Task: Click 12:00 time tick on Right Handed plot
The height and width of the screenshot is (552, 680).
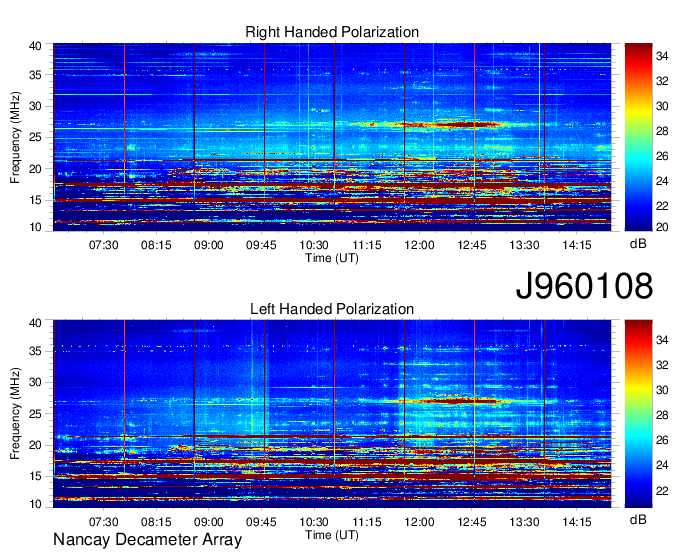Action: pyautogui.click(x=419, y=245)
